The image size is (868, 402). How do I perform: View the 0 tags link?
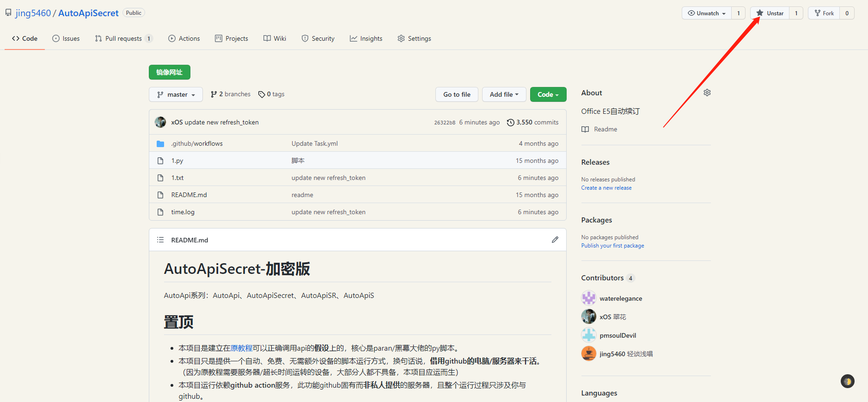point(271,94)
